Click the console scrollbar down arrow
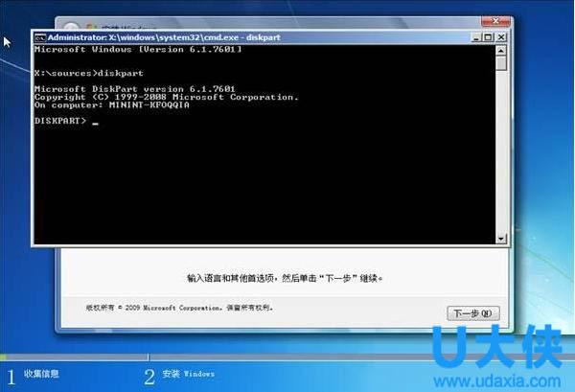575x392 pixels. pyautogui.click(x=501, y=239)
